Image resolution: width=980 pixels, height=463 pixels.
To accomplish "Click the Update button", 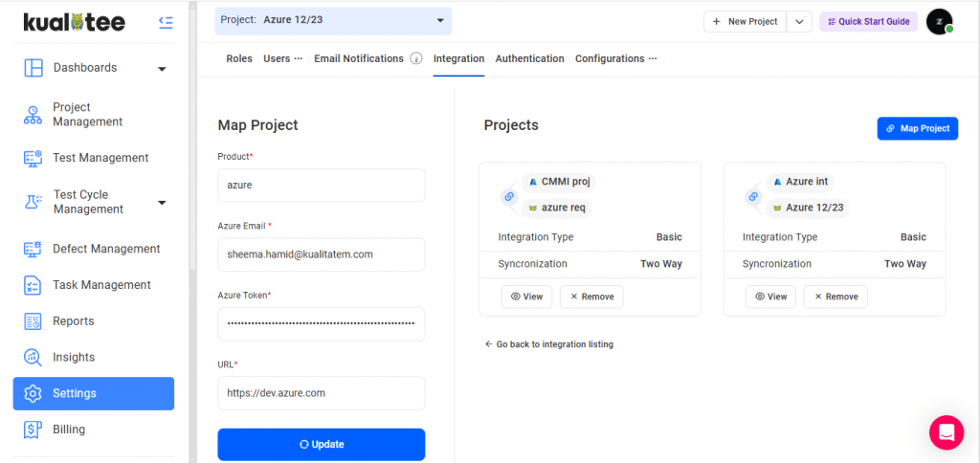I will click(x=322, y=444).
